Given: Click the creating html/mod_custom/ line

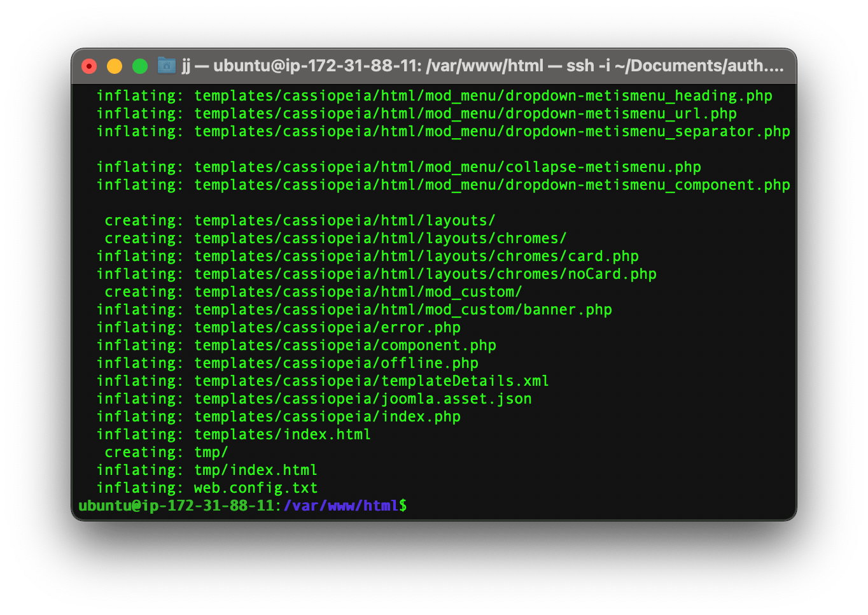Looking at the screenshot, I should [x=314, y=292].
